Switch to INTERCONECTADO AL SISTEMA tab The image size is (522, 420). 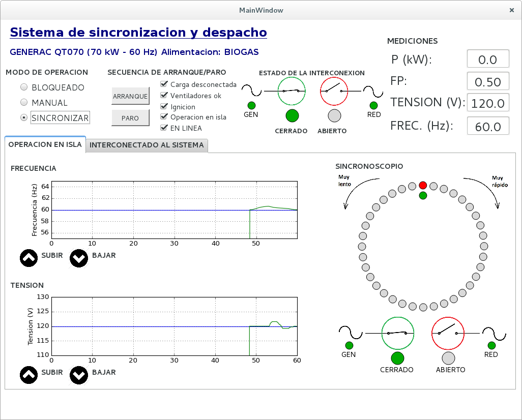pos(147,145)
